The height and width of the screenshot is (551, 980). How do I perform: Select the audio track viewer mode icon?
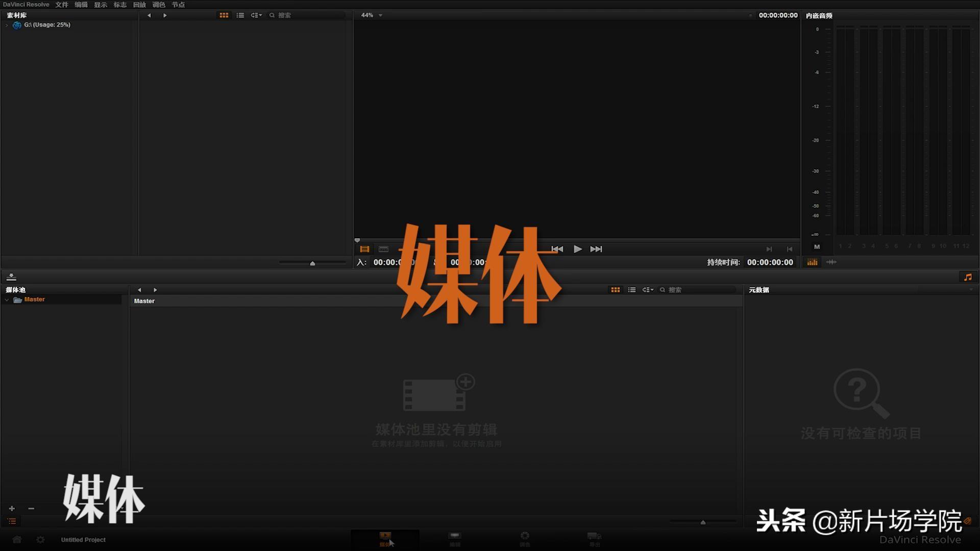point(383,249)
